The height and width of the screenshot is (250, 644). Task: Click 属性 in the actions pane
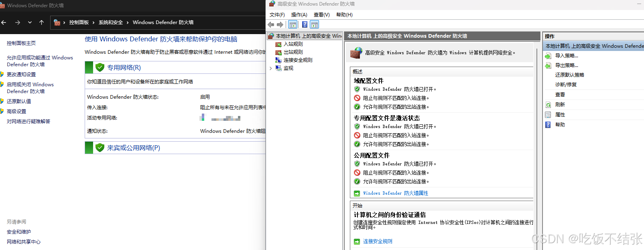560,115
